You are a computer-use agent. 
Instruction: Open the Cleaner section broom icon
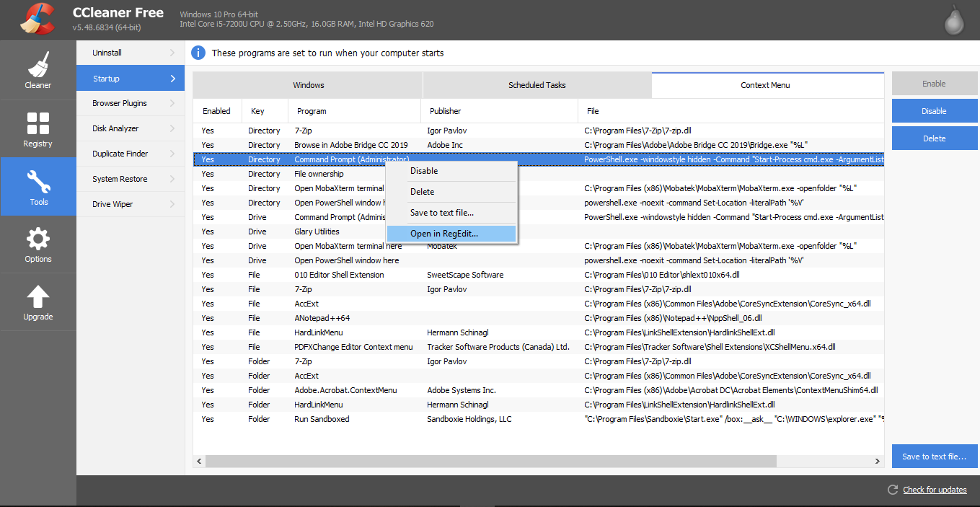(37, 63)
